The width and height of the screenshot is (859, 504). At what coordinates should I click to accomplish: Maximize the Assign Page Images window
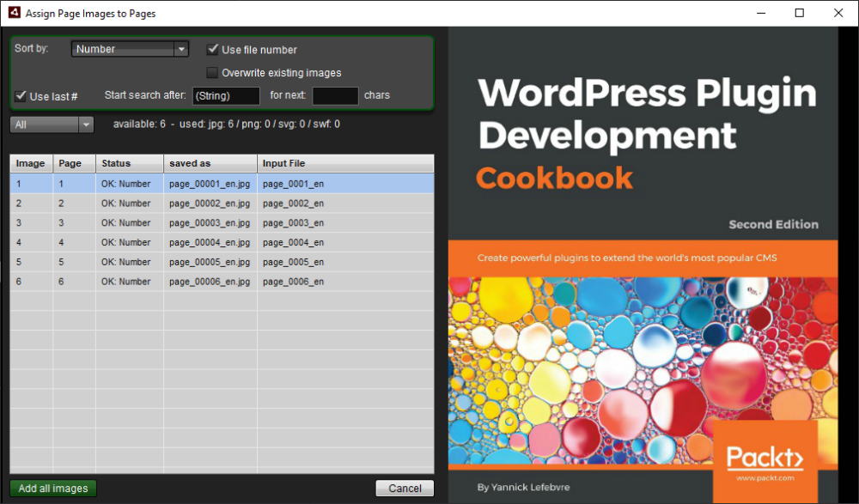[x=799, y=13]
